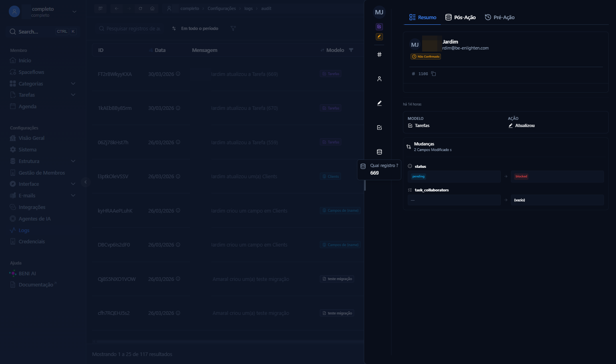
Task: Click the blocked status badge
Action: tap(521, 176)
